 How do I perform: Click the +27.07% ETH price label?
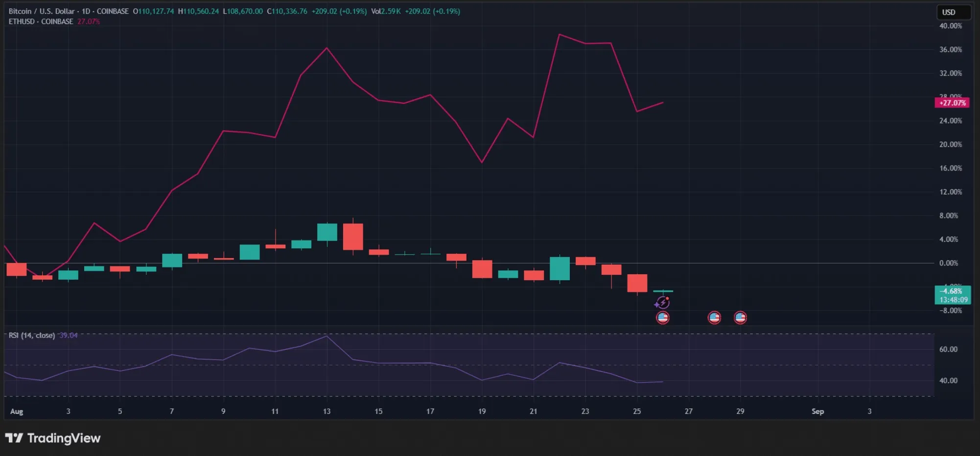coord(952,103)
